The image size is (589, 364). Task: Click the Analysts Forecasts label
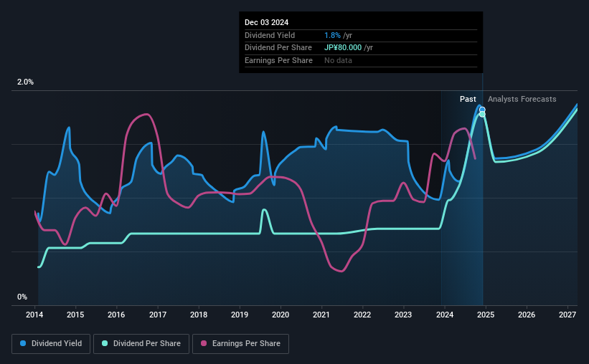(x=522, y=99)
